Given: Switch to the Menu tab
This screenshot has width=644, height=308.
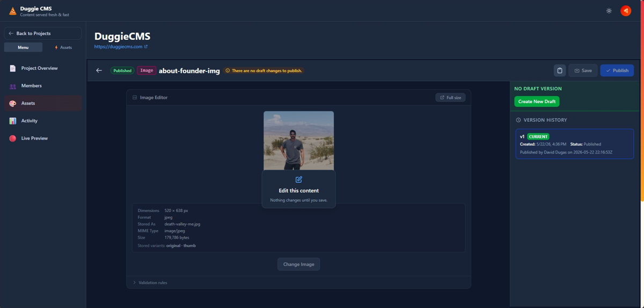Looking at the screenshot, I should 23,47.
